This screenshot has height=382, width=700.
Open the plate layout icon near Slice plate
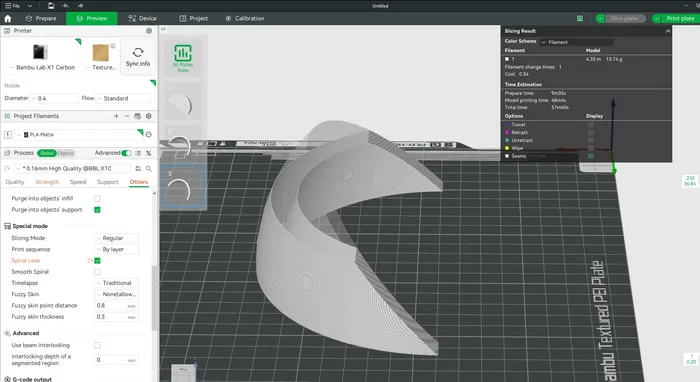pos(580,18)
